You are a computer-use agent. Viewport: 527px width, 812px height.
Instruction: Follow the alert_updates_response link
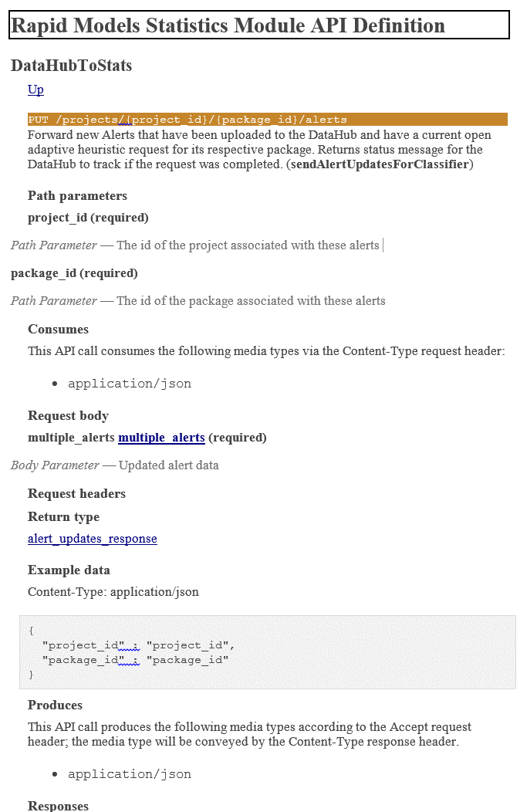coord(92,539)
